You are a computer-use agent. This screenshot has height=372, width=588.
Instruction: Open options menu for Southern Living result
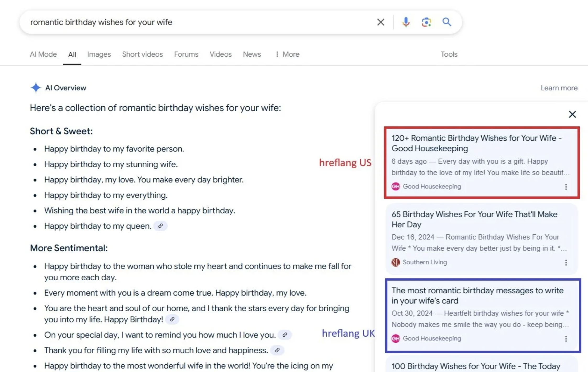click(566, 262)
